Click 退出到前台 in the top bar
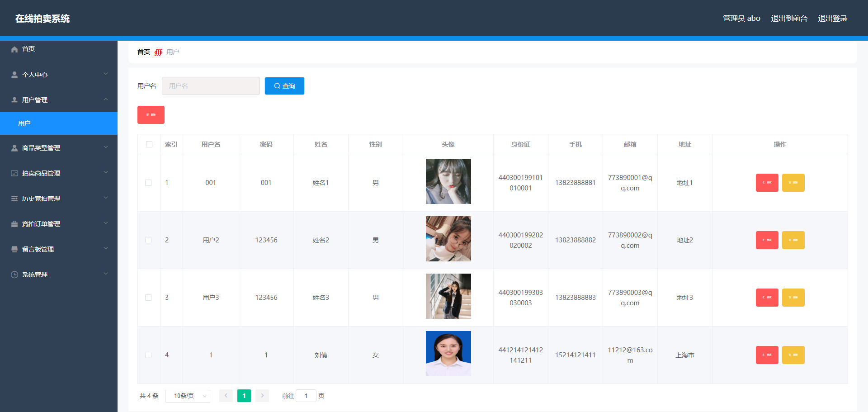 point(789,19)
